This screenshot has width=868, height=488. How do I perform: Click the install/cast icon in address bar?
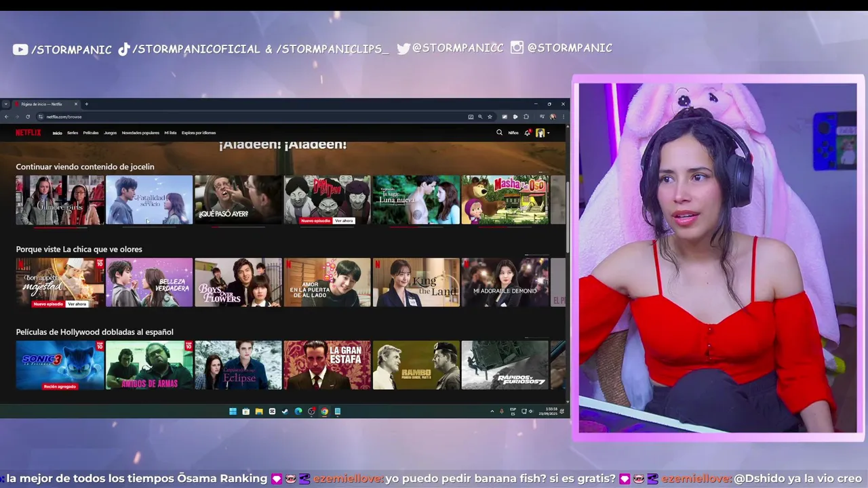pyautogui.click(x=471, y=117)
